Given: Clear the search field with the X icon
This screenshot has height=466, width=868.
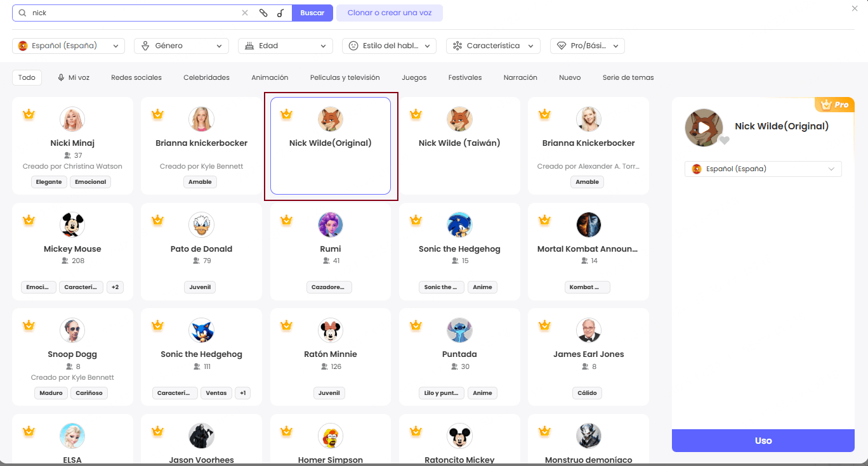Looking at the screenshot, I should (245, 13).
